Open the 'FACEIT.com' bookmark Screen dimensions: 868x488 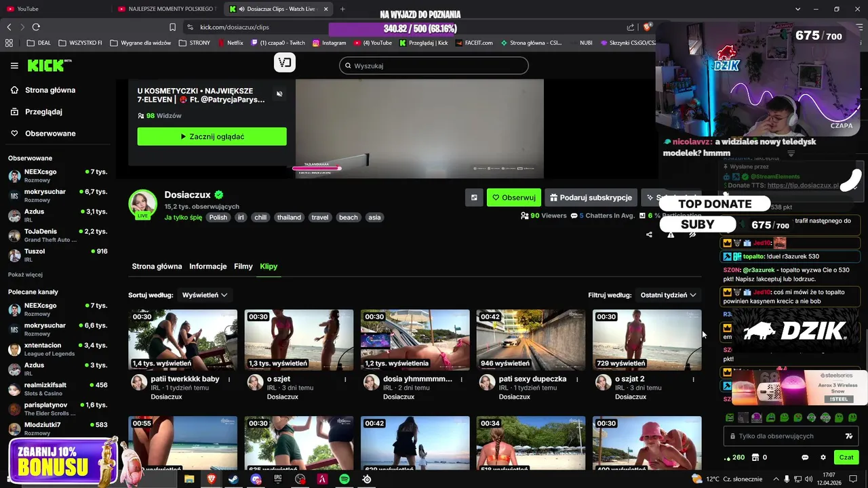[x=474, y=43]
